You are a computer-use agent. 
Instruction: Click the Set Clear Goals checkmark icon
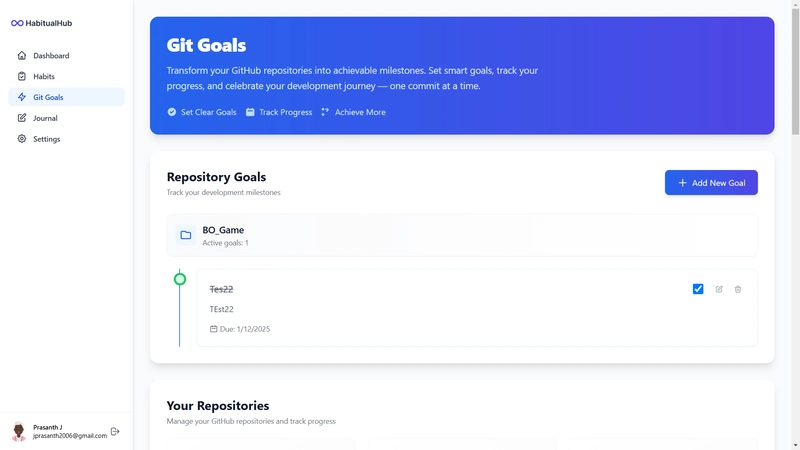(x=172, y=112)
